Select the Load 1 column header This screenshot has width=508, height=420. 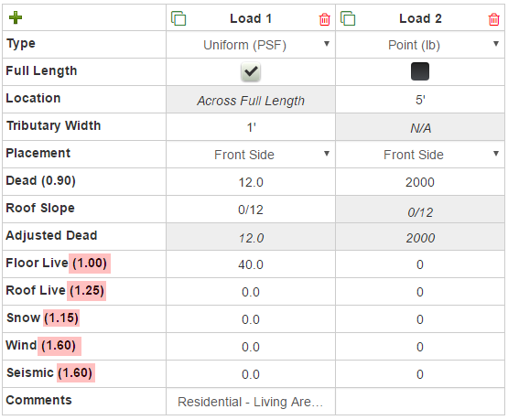pos(251,18)
